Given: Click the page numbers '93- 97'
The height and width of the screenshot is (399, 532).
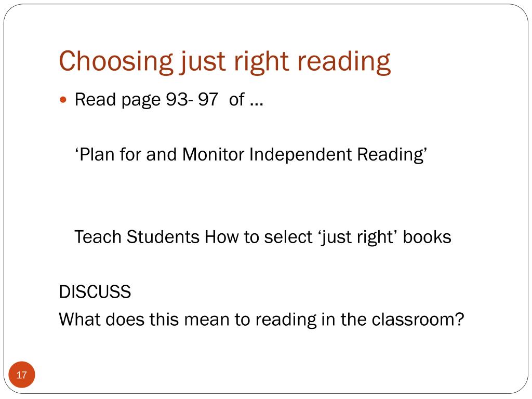Looking at the screenshot, I should tap(192, 99).
